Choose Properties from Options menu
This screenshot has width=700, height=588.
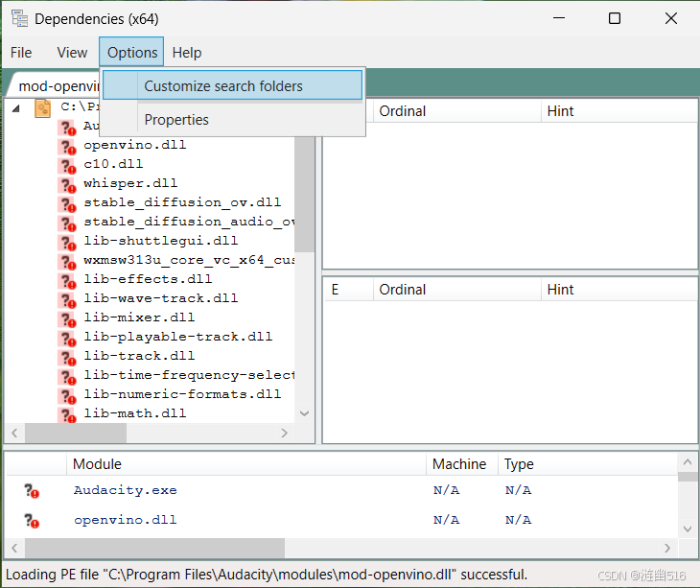pyautogui.click(x=232, y=120)
